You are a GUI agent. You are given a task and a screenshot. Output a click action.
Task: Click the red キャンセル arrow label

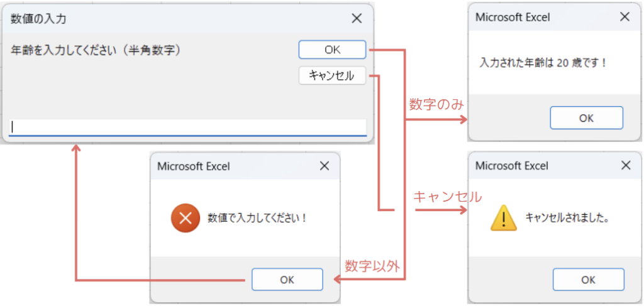[x=447, y=197]
